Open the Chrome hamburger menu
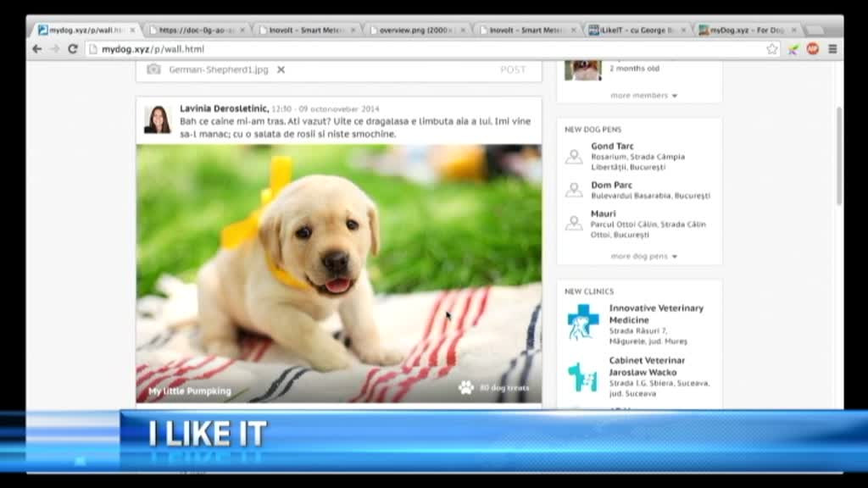The width and height of the screenshot is (868, 488). 832,49
